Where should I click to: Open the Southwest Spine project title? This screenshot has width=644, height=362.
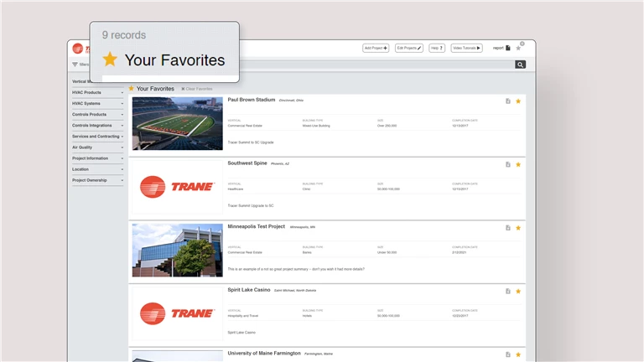(x=247, y=163)
